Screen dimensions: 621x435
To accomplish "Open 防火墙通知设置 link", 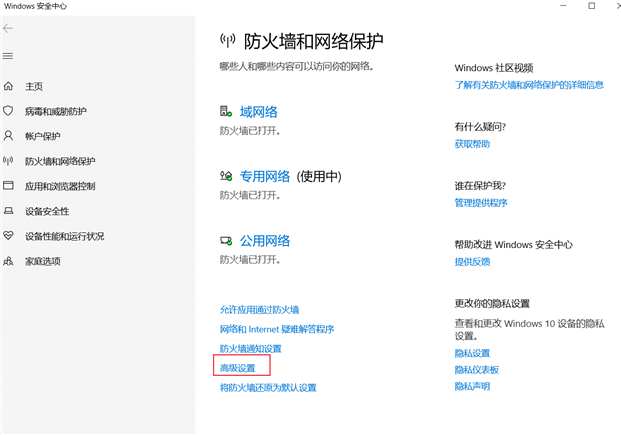I will coord(251,349).
